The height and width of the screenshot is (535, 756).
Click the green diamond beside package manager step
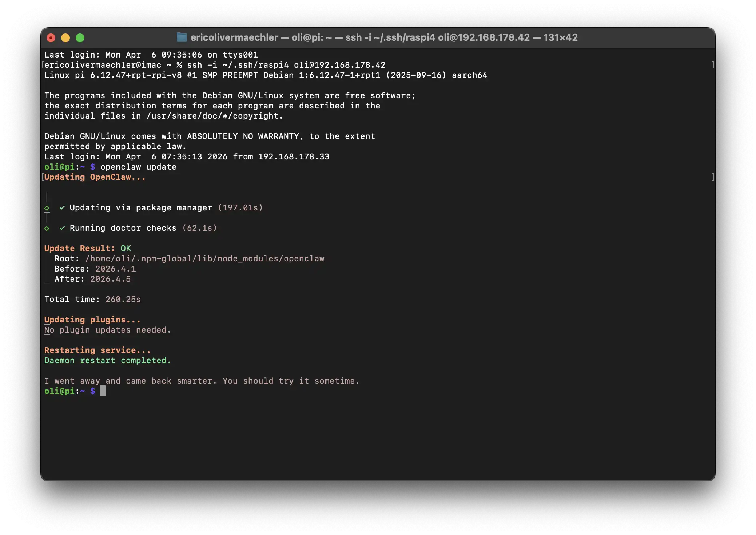(x=47, y=208)
